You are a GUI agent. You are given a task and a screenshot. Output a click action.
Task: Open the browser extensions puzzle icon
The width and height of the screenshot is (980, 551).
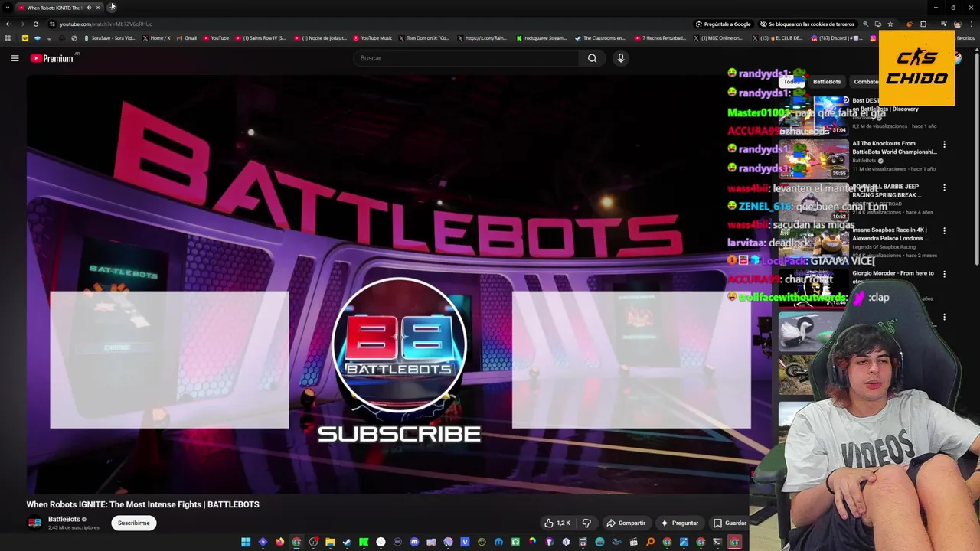pos(923,24)
